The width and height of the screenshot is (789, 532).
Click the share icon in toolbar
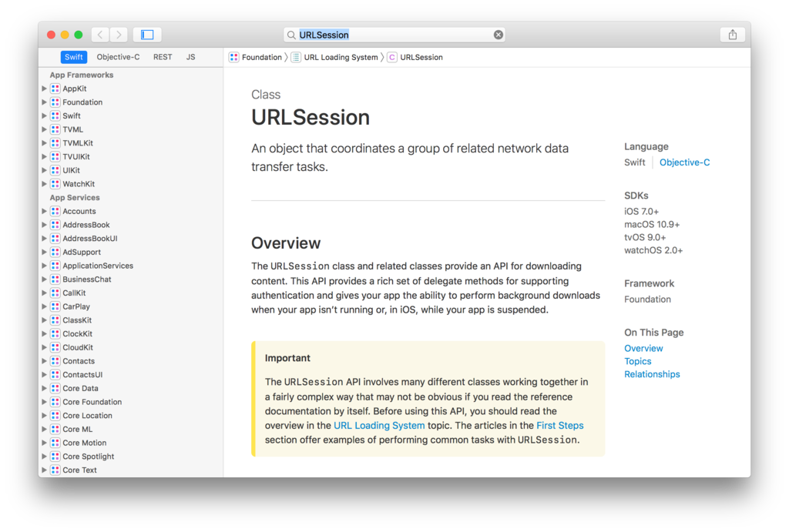click(x=732, y=35)
